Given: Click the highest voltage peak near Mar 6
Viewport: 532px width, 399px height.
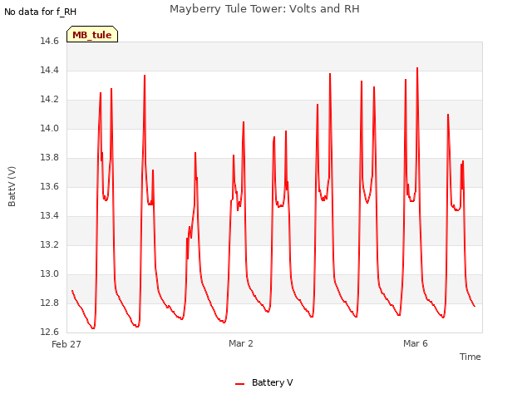Looking at the screenshot, I should click(x=417, y=68).
